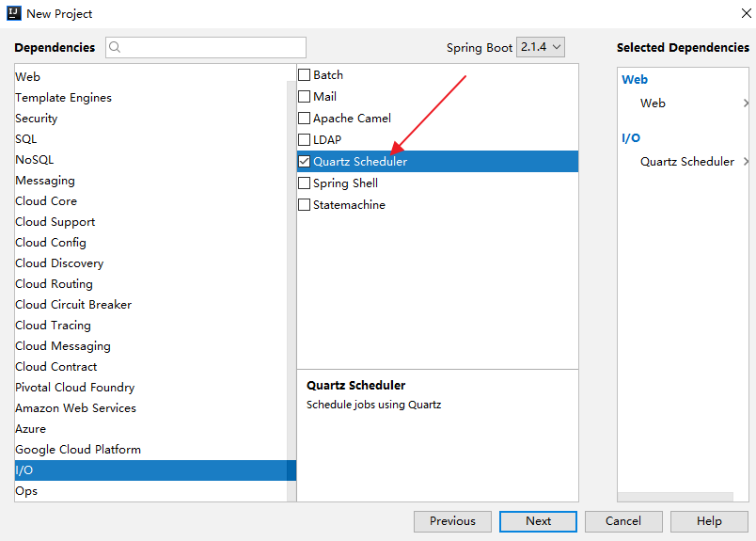Click the IntelliJ IDEA logo icon in title bar

point(13,13)
